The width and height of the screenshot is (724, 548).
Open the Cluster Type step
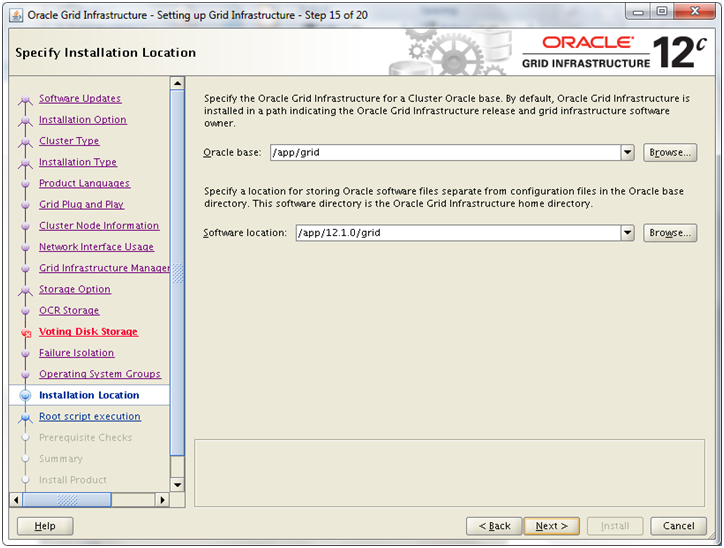(69, 141)
